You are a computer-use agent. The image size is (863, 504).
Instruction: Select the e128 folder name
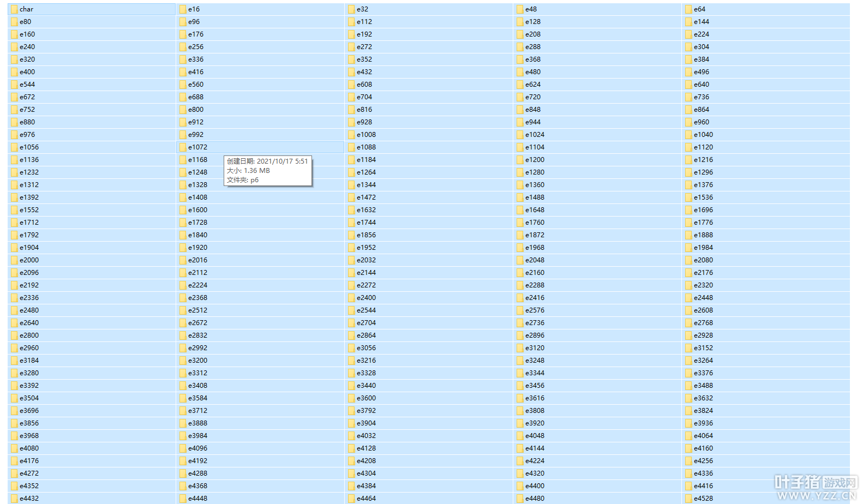click(x=533, y=22)
